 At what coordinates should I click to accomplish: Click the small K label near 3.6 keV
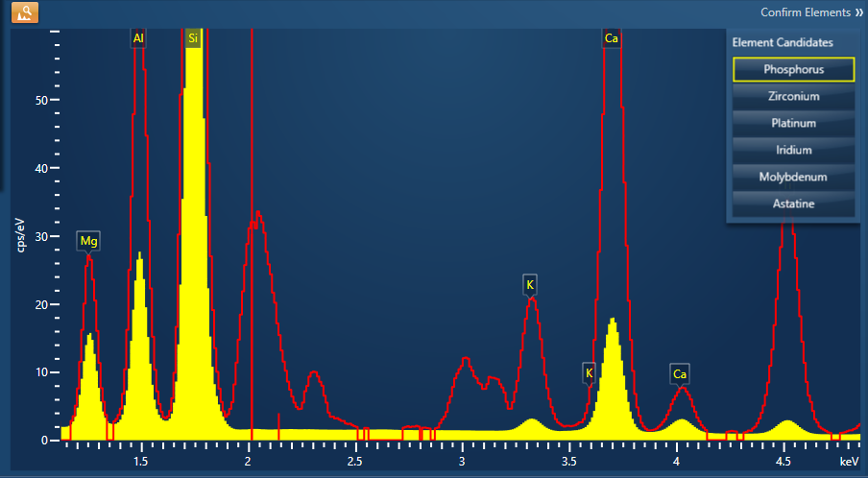point(589,372)
